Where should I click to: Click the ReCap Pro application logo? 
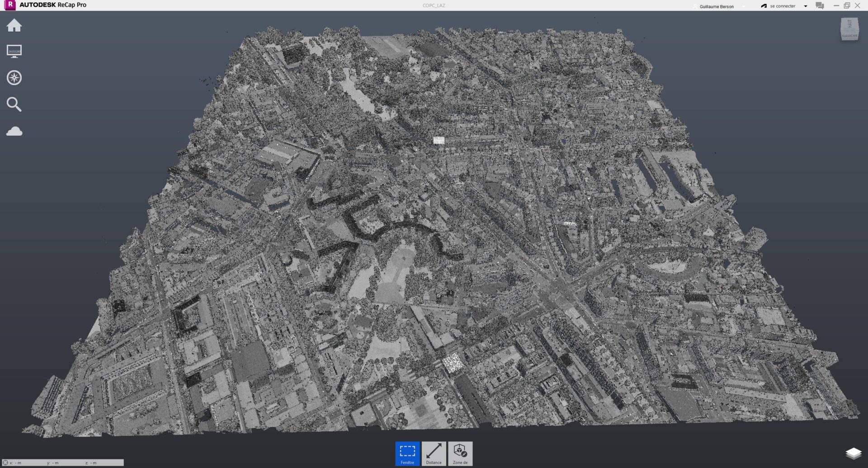[x=9, y=5]
